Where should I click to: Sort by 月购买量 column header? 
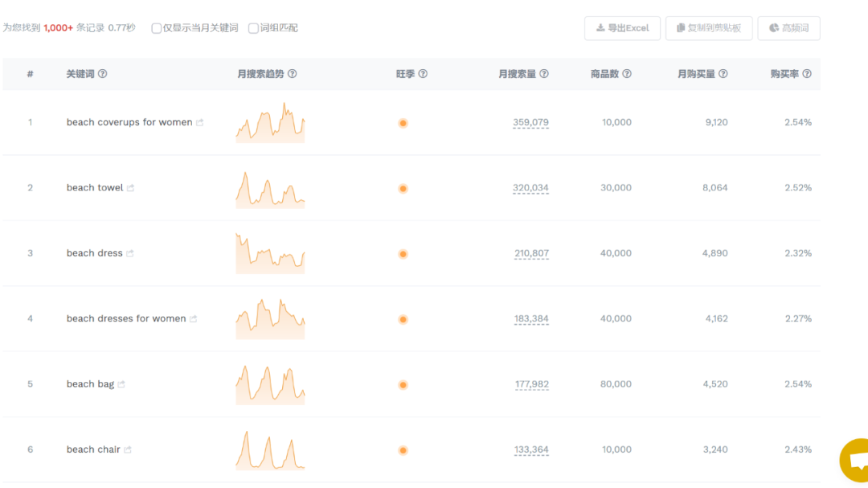[696, 74]
